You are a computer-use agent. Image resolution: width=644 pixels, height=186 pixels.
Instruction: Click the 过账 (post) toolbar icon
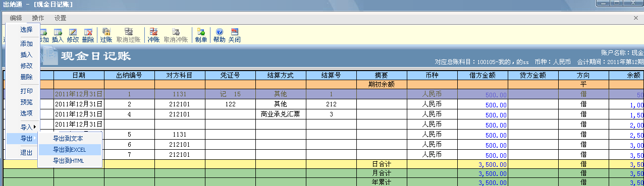pos(106,35)
